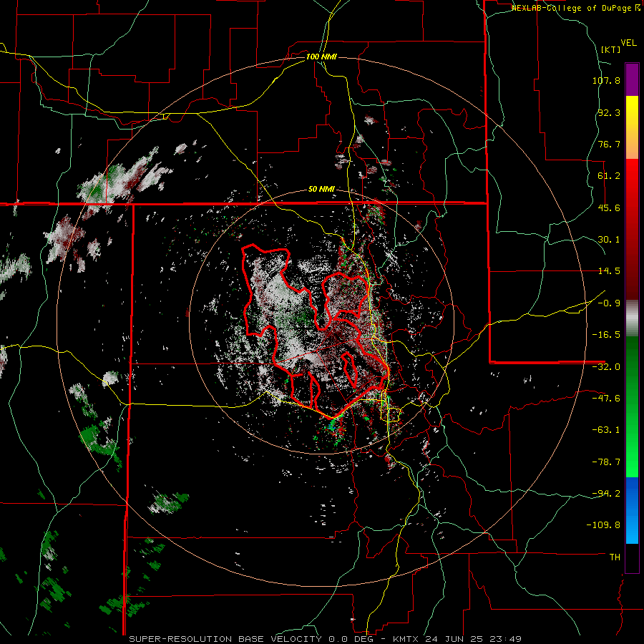Viewport: 644px width, 644px height.
Task: Select the 14.5 scale value
Action: click(609, 271)
